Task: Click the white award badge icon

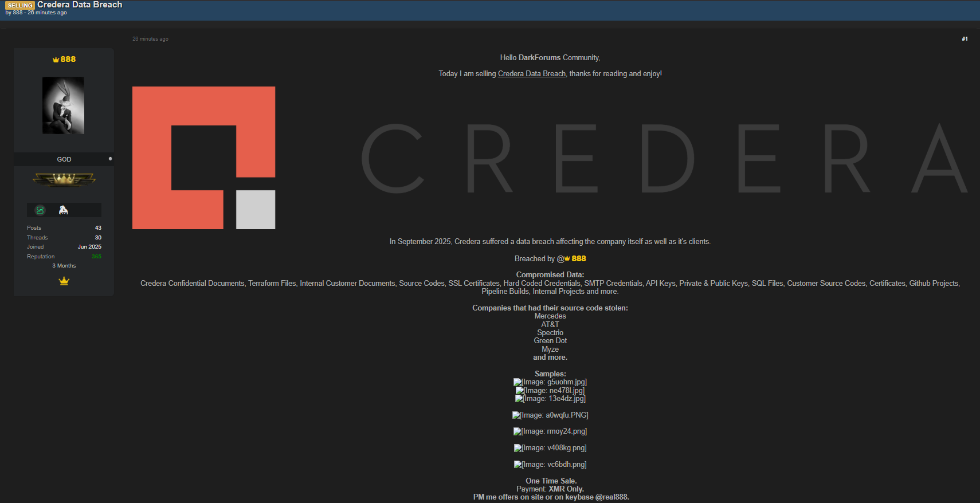Action: click(63, 210)
